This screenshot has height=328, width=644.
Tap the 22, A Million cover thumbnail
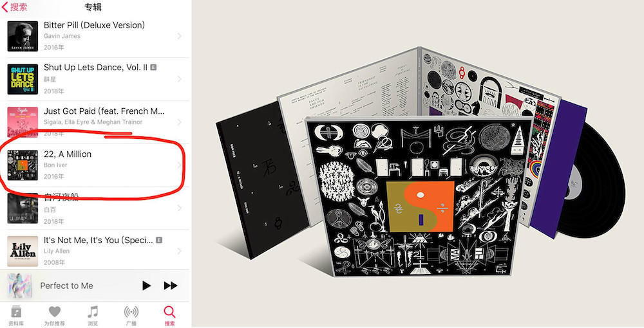click(23, 165)
